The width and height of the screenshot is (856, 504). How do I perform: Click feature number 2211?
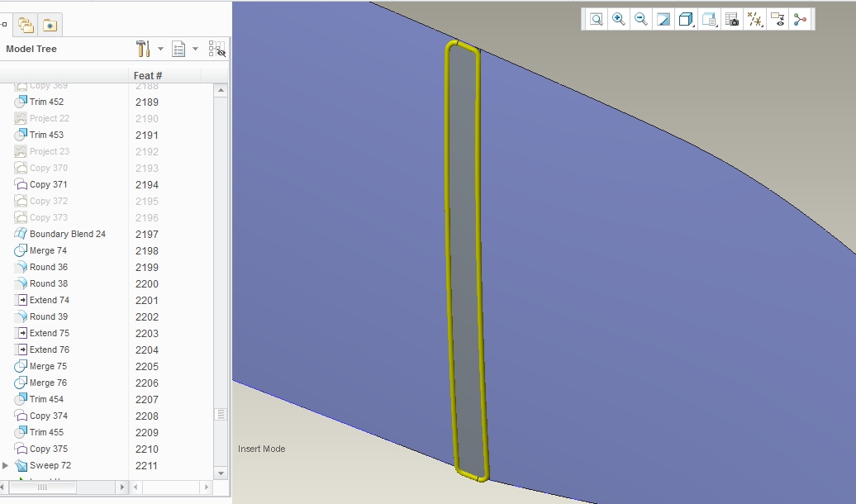coord(146,466)
